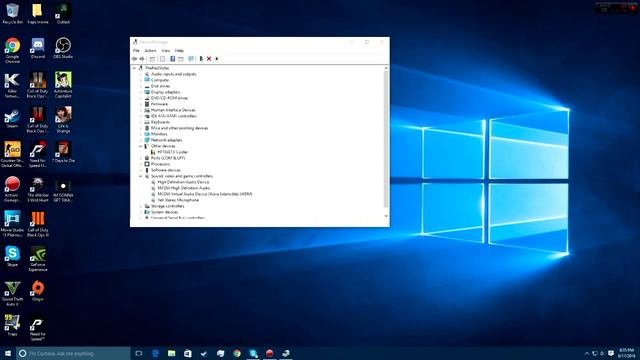
Task: Open the Recycle Bin desktop icon
Action: (x=12, y=13)
